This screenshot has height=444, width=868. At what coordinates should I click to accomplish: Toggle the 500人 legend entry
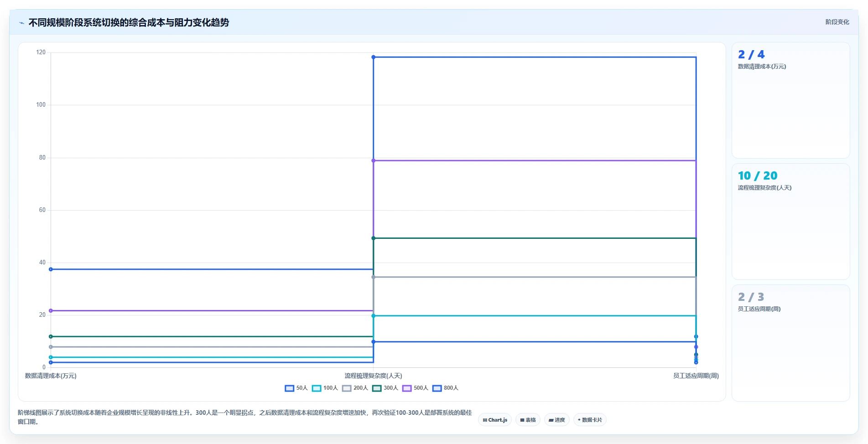(415, 388)
